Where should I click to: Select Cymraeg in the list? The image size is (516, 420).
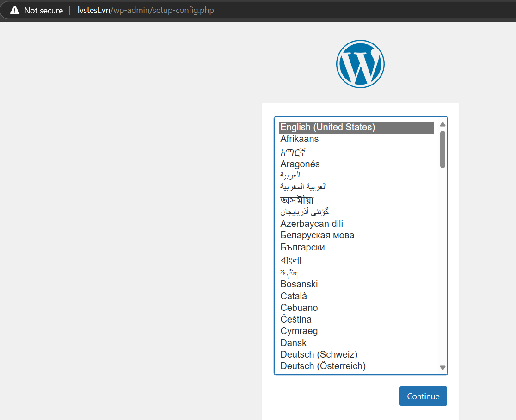click(x=356, y=331)
